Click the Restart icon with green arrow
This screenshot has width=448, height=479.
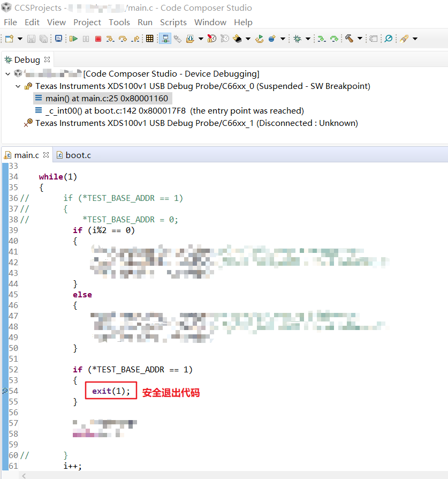coord(260,39)
